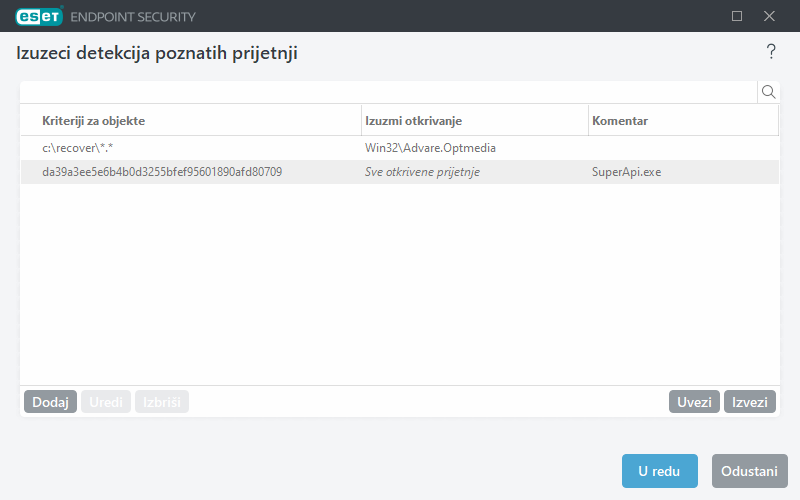Close the exclusions dialog window

[769, 16]
